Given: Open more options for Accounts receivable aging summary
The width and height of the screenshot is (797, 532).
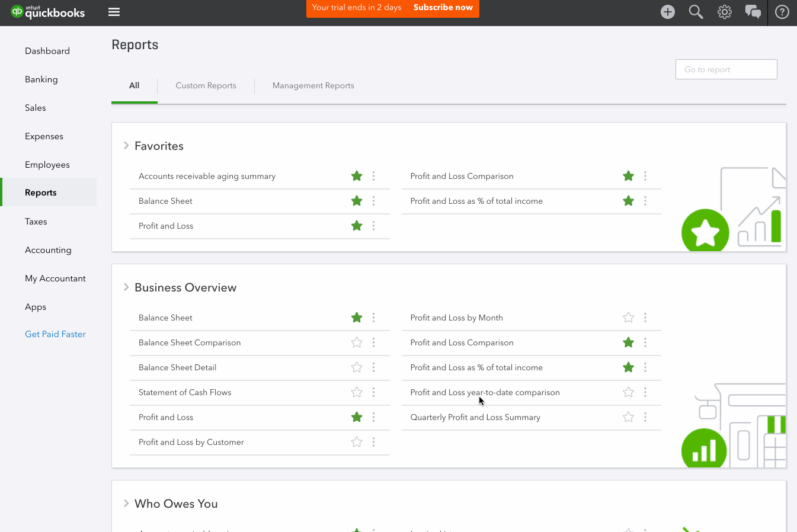Looking at the screenshot, I should click(x=373, y=176).
